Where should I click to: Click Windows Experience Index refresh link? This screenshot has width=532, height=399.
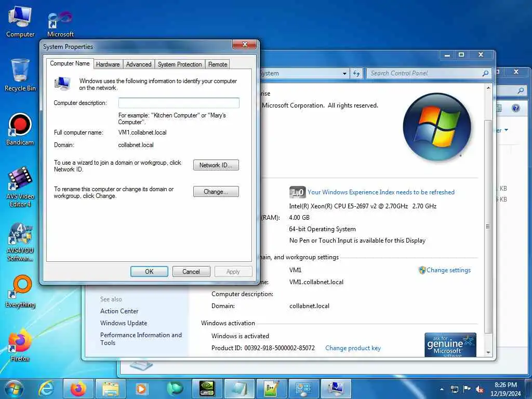[381, 192]
